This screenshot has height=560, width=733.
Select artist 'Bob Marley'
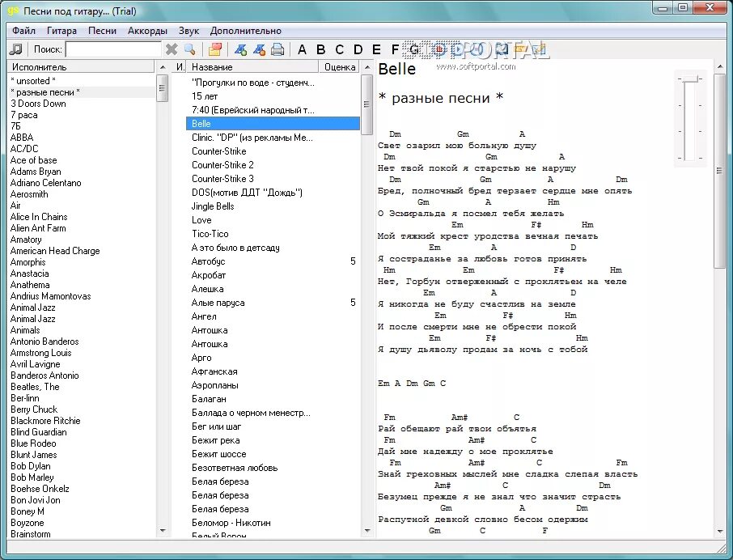pyautogui.click(x=32, y=477)
